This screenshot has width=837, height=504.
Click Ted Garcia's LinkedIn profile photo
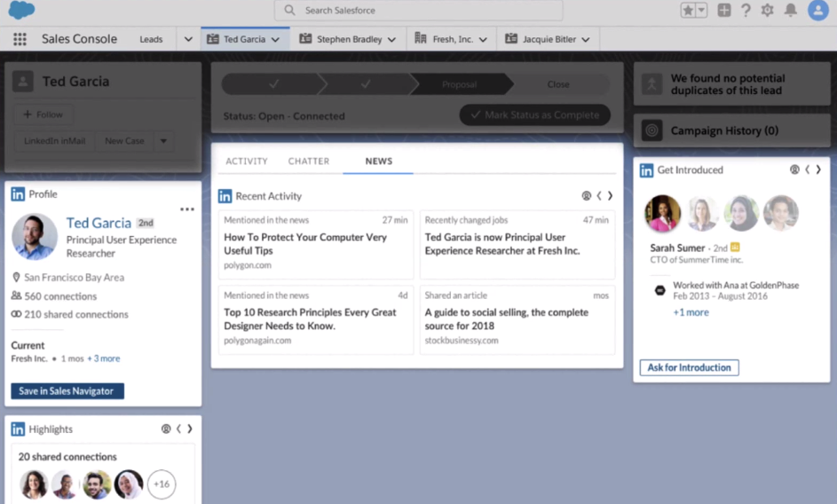pyautogui.click(x=35, y=237)
